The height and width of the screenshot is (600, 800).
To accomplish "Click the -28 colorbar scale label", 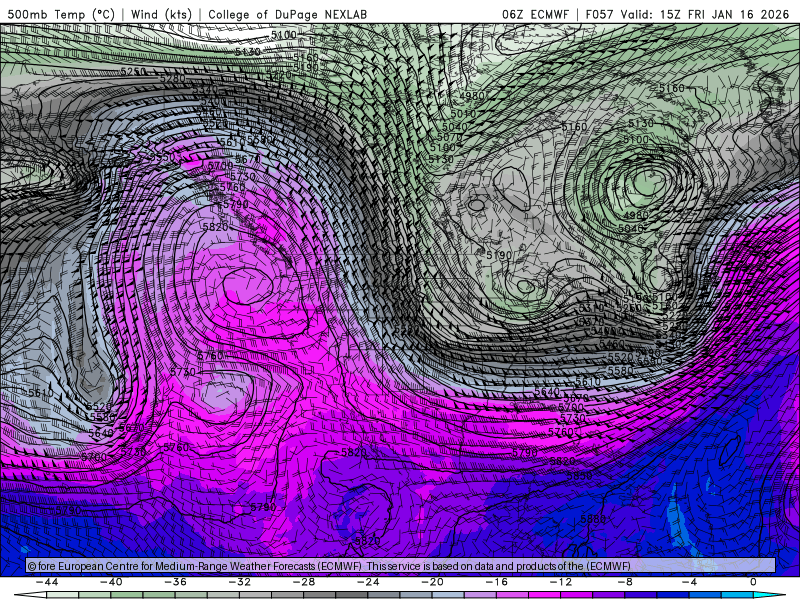I will click(304, 582).
